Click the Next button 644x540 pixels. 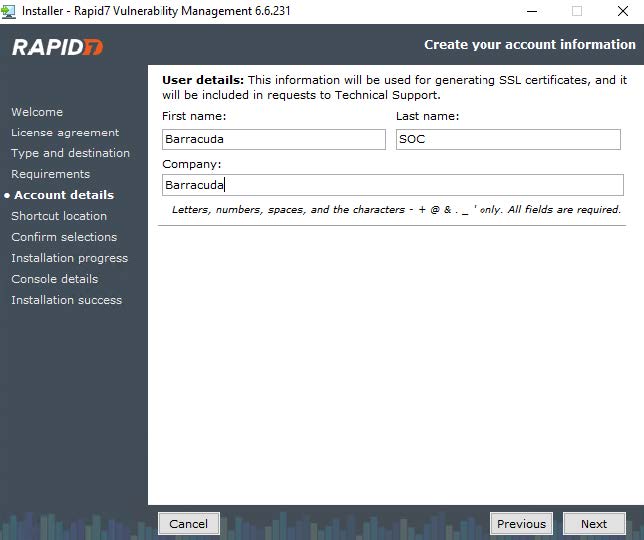(594, 524)
